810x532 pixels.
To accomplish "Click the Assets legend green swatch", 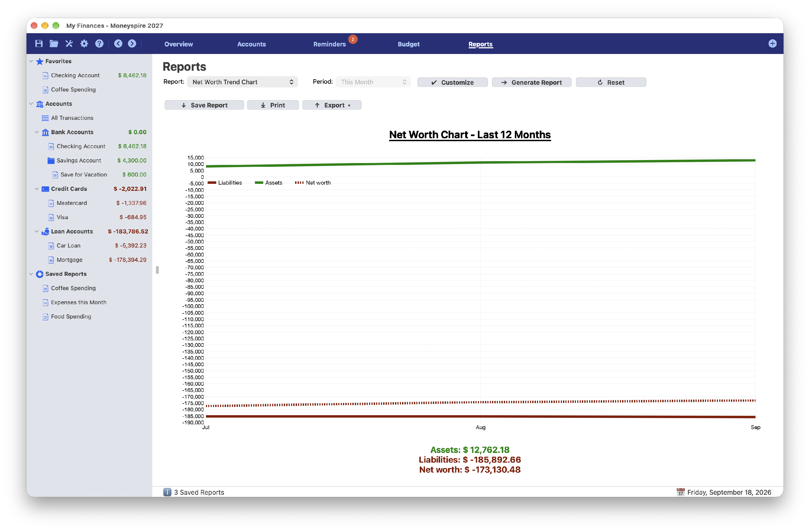I will [x=259, y=183].
